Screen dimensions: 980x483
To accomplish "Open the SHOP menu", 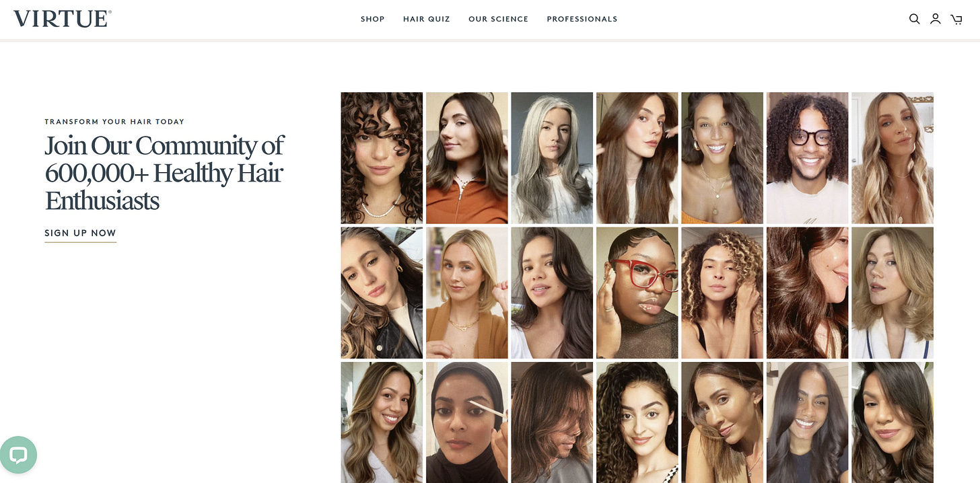I will 372,19.
